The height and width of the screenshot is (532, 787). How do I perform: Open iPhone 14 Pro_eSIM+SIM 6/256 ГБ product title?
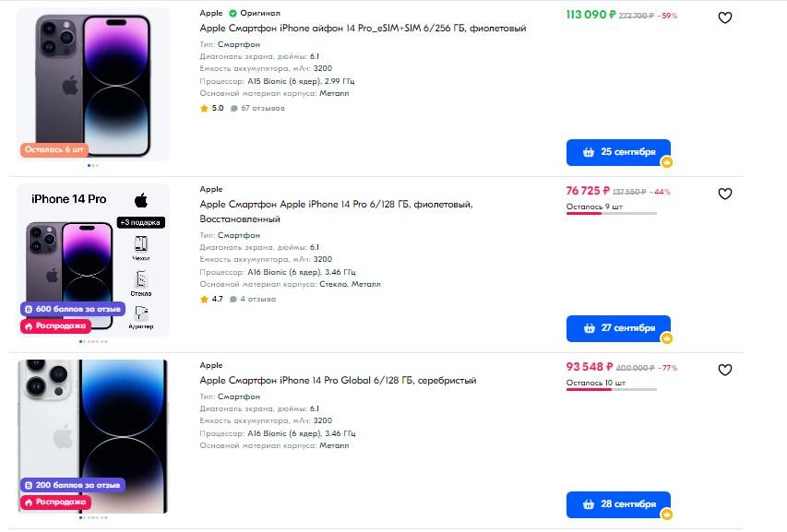363,28
